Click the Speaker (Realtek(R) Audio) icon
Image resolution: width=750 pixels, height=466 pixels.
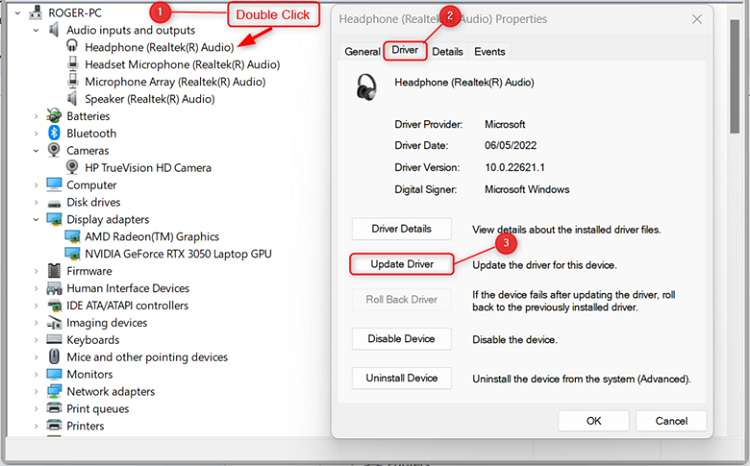point(72,98)
